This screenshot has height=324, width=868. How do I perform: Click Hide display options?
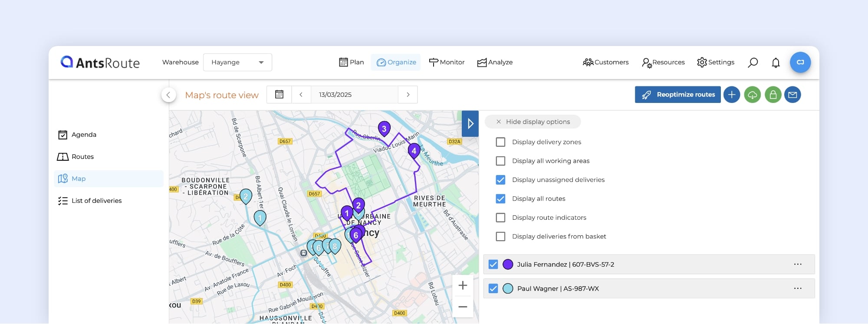click(x=533, y=122)
